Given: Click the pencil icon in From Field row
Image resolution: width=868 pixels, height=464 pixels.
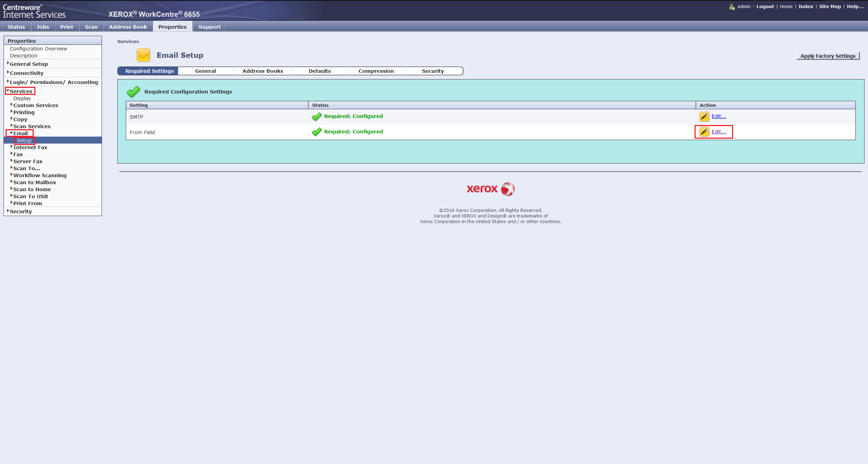Looking at the screenshot, I should (704, 132).
